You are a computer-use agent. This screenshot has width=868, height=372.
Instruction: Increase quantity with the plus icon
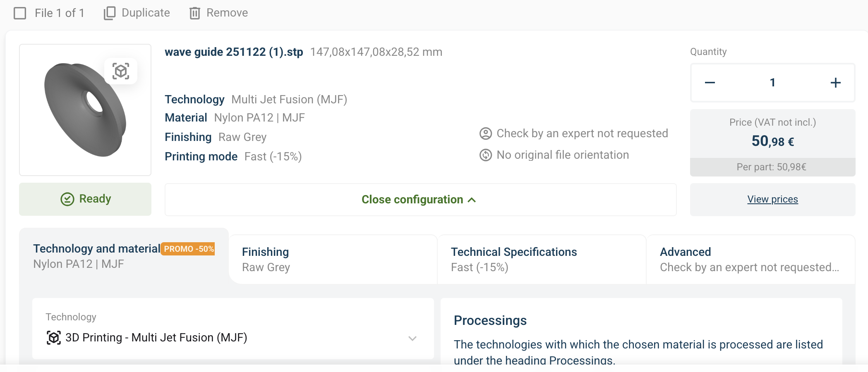(x=835, y=83)
